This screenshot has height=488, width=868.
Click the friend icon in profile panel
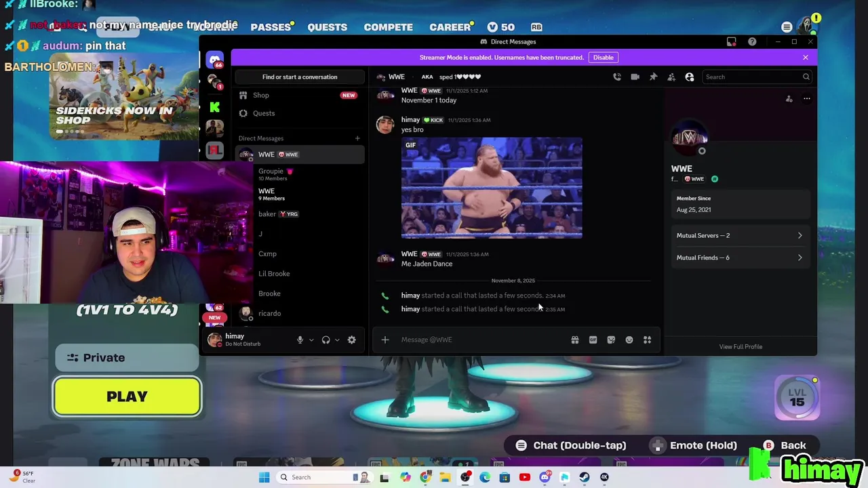point(789,99)
